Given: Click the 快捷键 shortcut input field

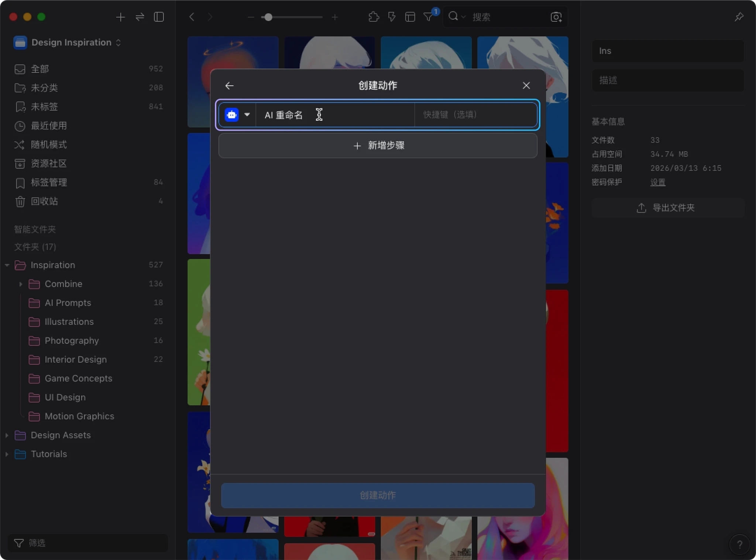Looking at the screenshot, I should point(475,115).
